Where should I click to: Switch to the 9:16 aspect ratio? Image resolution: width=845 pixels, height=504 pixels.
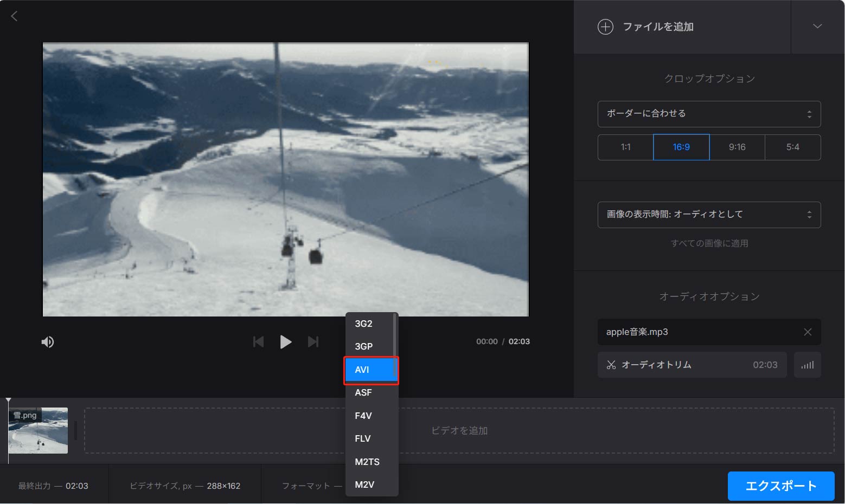737,147
